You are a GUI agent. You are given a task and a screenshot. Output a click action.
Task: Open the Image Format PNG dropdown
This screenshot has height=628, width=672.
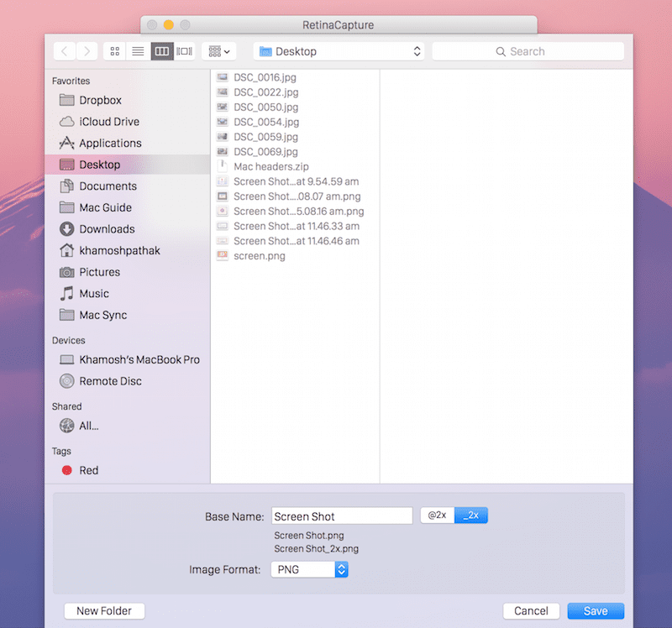(309, 570)
